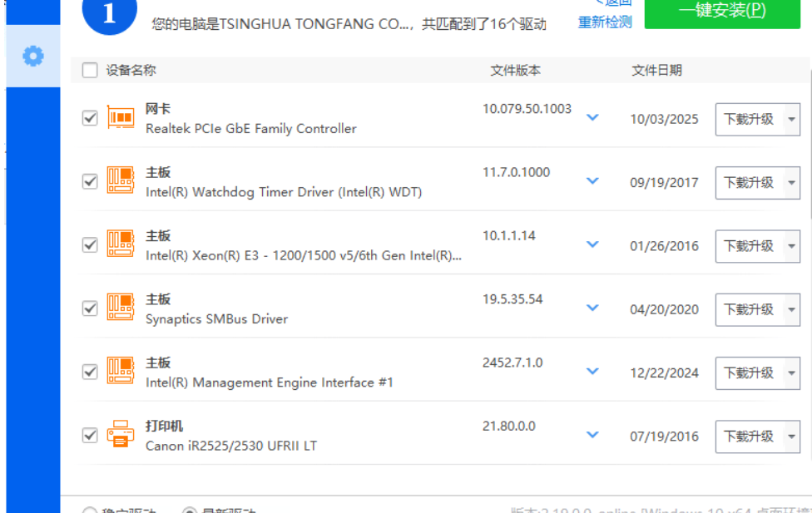
Task: Expand the version chevron for Realtek 10.079.50.1003
Action: (x=592, y=118)
